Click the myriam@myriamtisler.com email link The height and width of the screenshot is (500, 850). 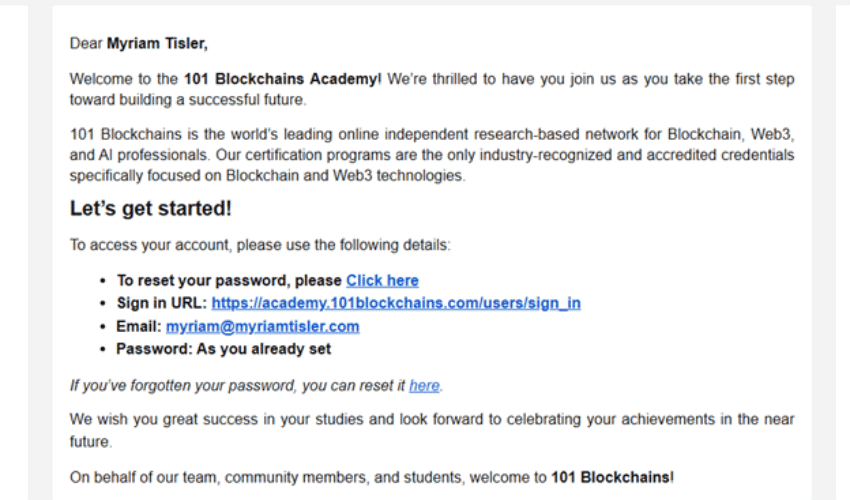(262, 327)
